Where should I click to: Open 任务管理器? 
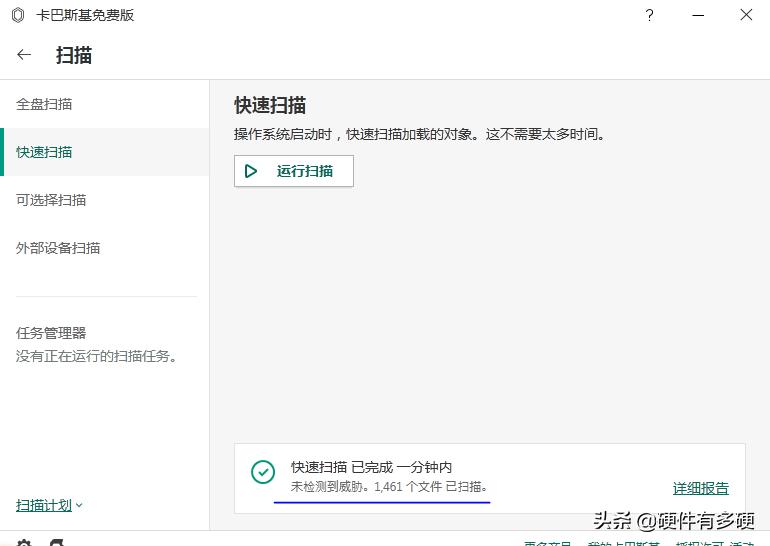(51, 333)
